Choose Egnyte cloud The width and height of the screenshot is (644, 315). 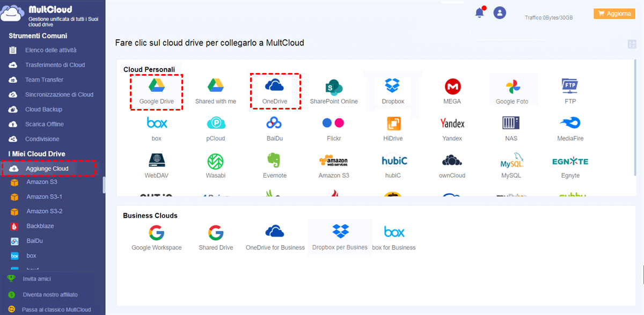pyautogui.click(x=570, y=166)
